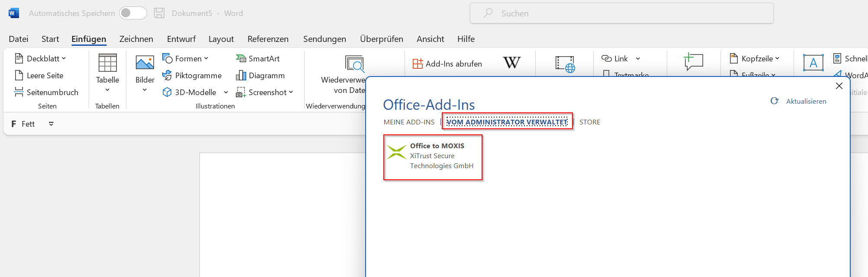Screen dimensions: 868x277
Task: Insert a Diagramm chart
Action: coord(260,76)
